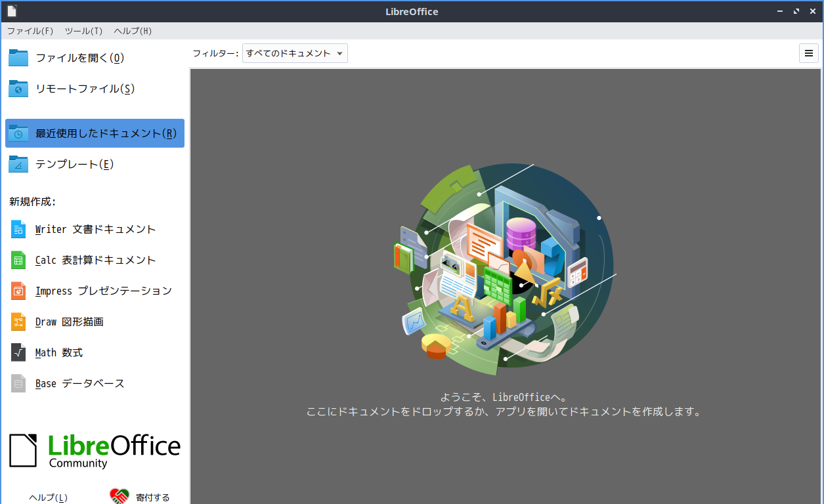Screen dimensions: 824x504
Task: Click the Draw drawing icon
Action: point(18,322)
